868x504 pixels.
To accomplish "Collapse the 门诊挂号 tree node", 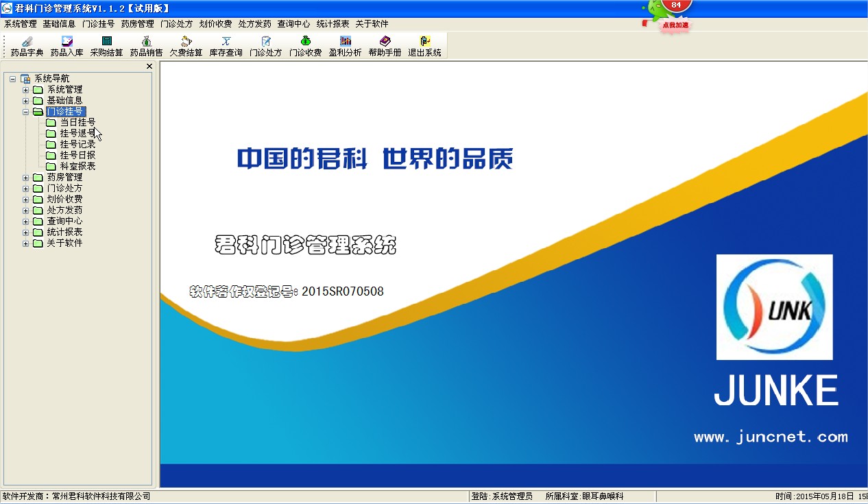I will 26,112.
